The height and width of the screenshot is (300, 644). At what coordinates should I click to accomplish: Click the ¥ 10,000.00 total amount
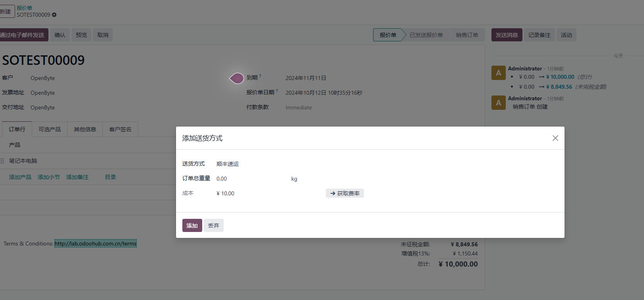tap(458, 264)
